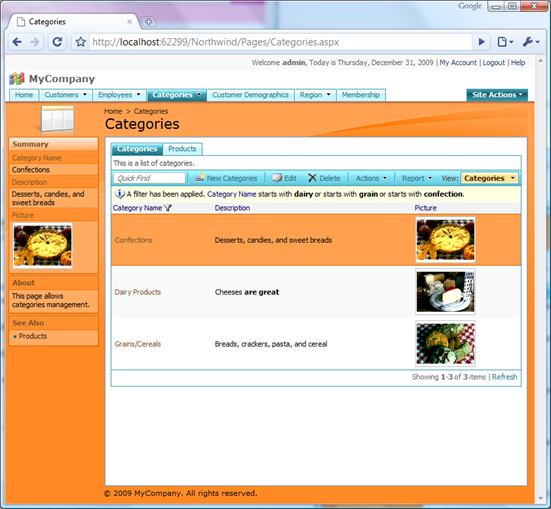Open the Dairy Products cheese thumbnail
The image size is (551, 509).
(x=445, y=292)
